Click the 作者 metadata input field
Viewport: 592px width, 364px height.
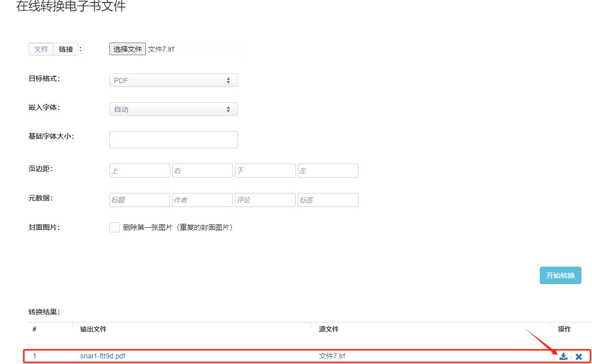point(203,200)
